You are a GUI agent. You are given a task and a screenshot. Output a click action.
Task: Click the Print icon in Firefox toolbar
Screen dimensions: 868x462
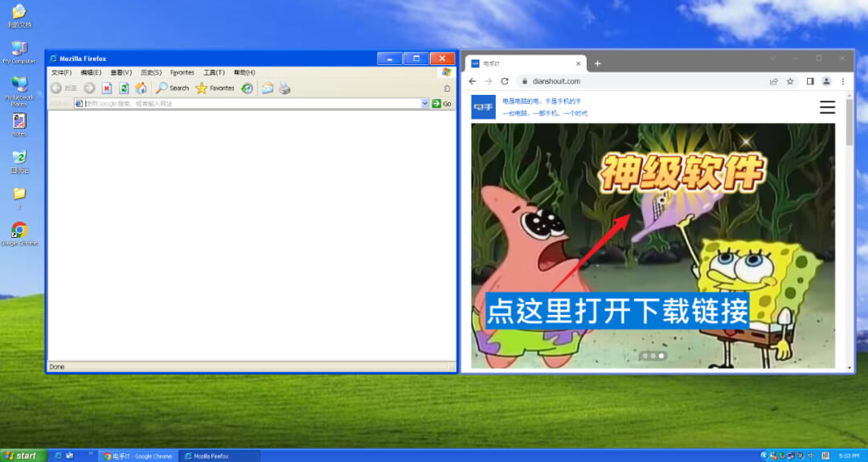(x=285, y=88)
